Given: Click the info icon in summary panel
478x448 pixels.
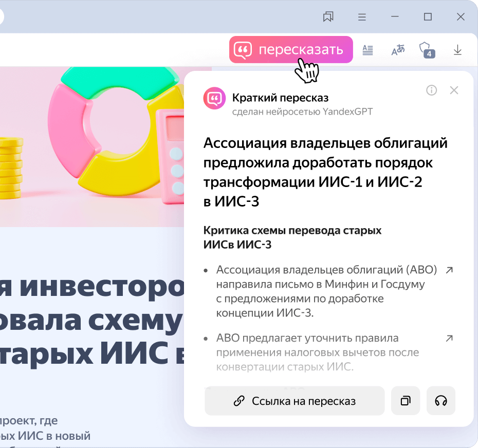Looking at the screenshot, I should coord(431,90).
